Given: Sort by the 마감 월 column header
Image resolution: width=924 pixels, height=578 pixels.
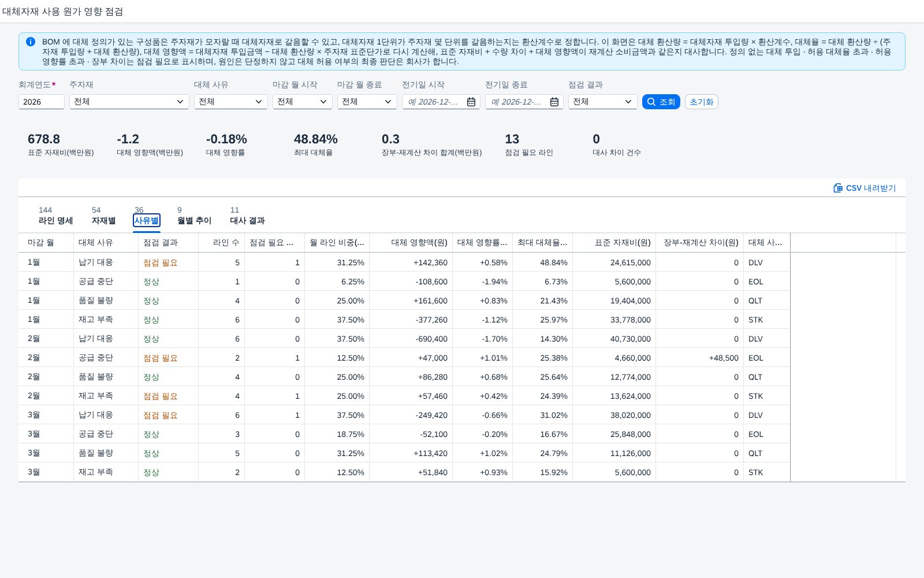Looking at the screenshot, I should (46, 243).
